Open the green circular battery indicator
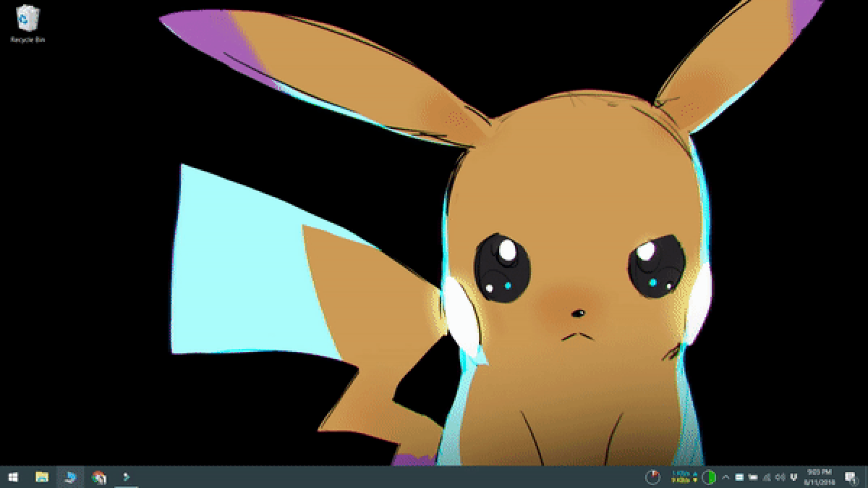Screen dimensions: 868x488 [709, 478]
